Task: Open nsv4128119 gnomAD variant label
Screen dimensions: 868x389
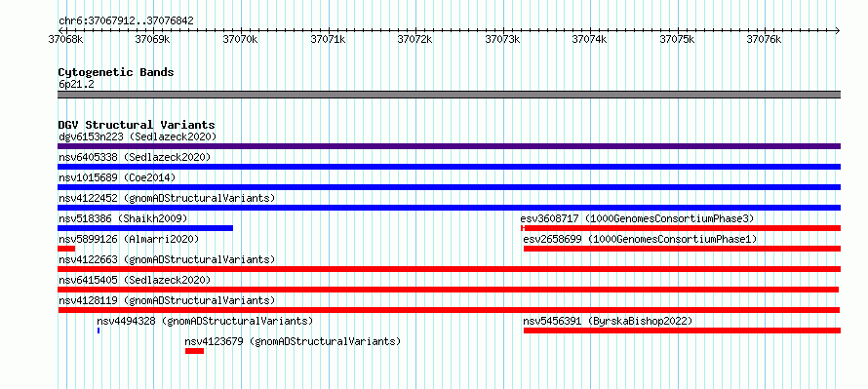Action: click(x=167, y=300)
